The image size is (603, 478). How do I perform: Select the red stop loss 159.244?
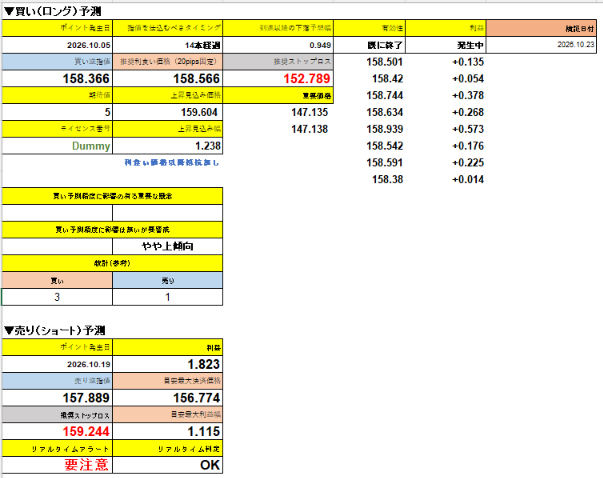click(57, 431)
